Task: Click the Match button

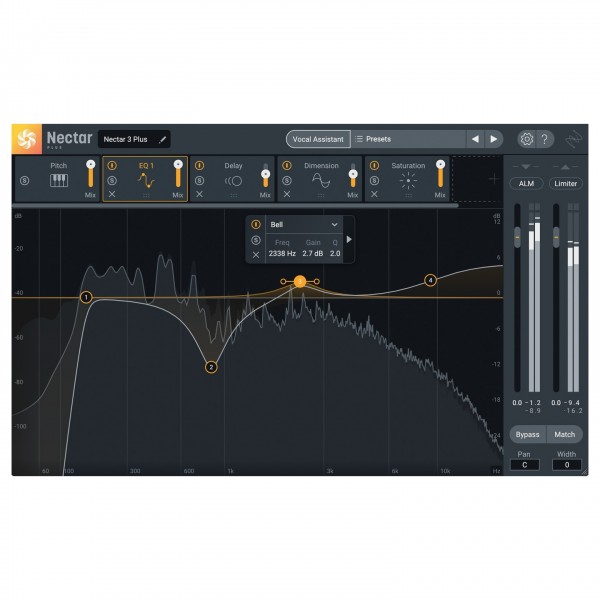Action: pyautogui.click(x=564, y=434)
